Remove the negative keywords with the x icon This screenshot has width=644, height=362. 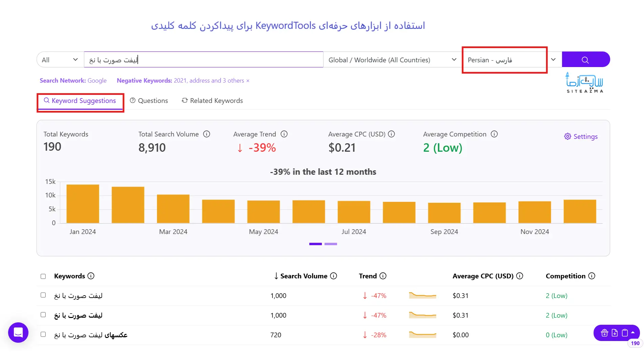point(248,81)
